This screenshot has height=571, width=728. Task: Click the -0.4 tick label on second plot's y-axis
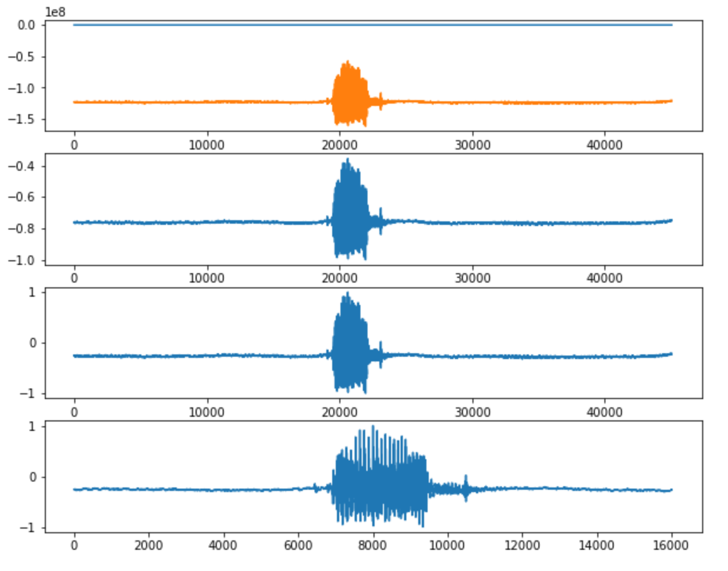pyautogui.click(x=21, y=165)
